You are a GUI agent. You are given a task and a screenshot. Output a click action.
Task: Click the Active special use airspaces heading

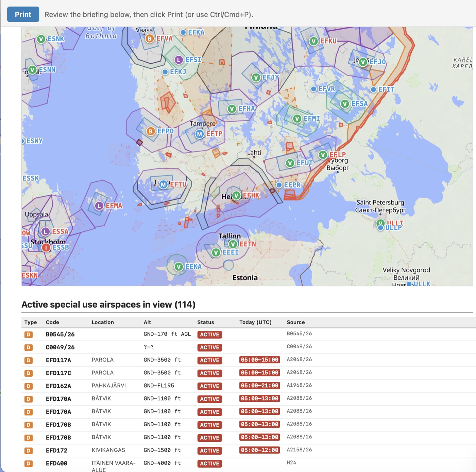pos(108,305)
